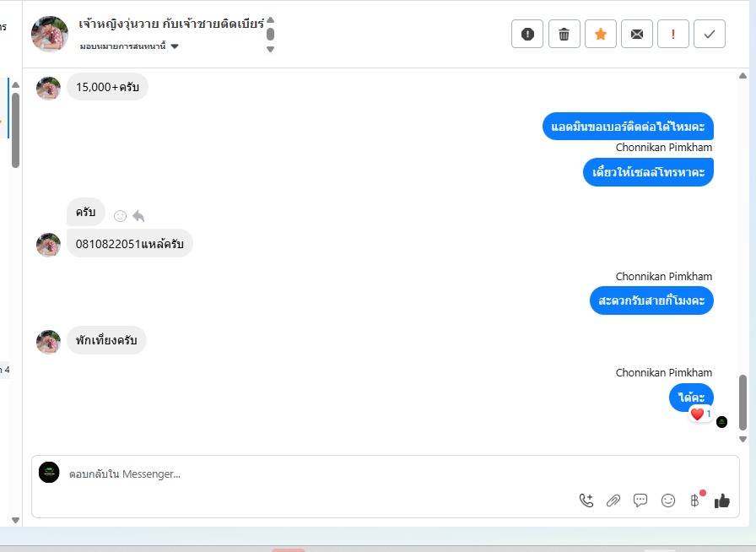Image resolution: width=756 pixels, height=552 pixels.
Task: Open saved replies speech bubble icon
Action: tap(640, 501)
